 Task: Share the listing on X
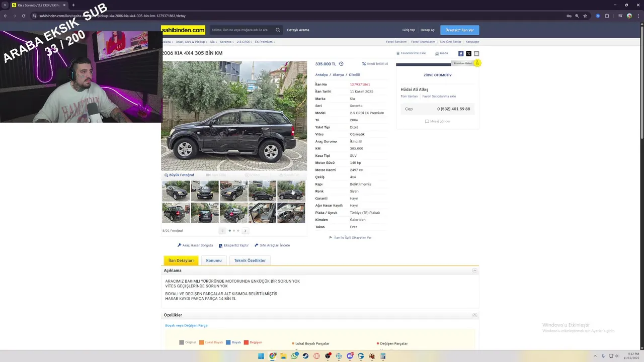[x=468, y=54]
